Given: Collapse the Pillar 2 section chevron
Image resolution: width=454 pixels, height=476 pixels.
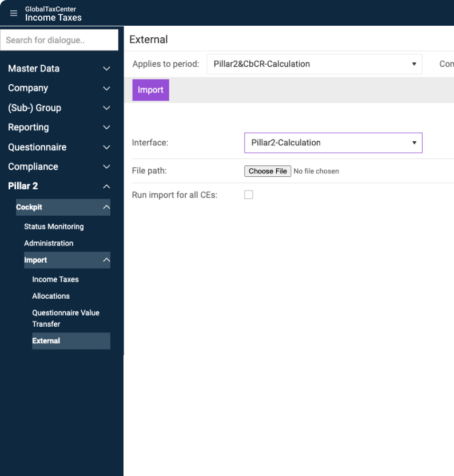Looking at the screenshot, I should 106,187.
